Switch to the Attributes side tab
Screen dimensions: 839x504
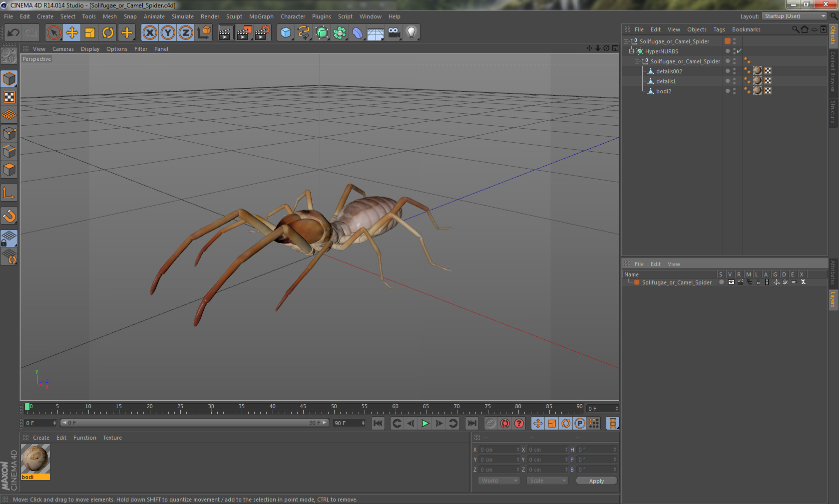pos(833,272)
